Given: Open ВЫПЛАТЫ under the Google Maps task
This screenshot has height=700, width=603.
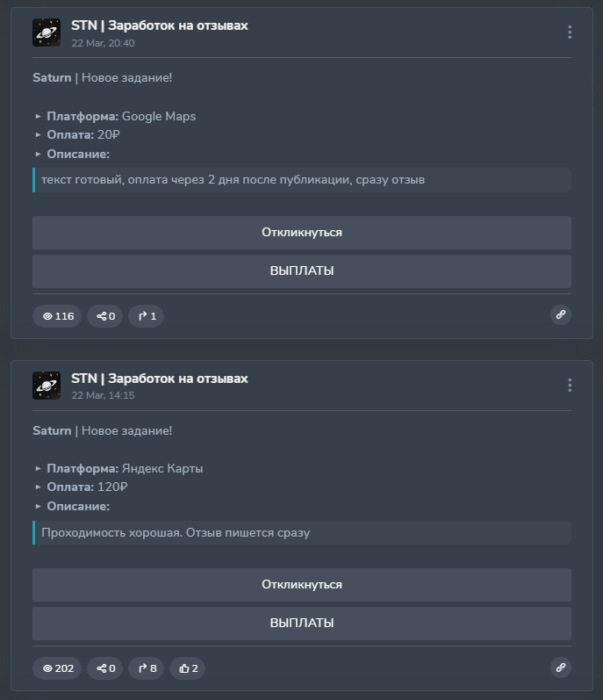Looking at the screenshot, I should [x=302, y=271].
